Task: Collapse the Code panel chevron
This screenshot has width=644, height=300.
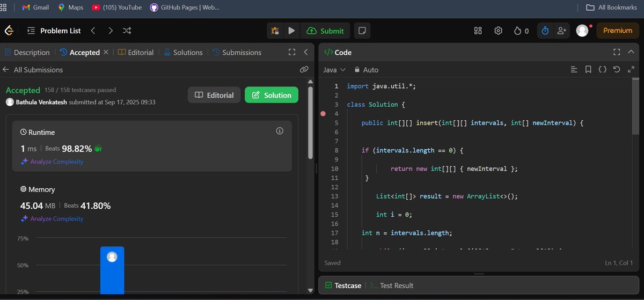Action: [631, 52]
